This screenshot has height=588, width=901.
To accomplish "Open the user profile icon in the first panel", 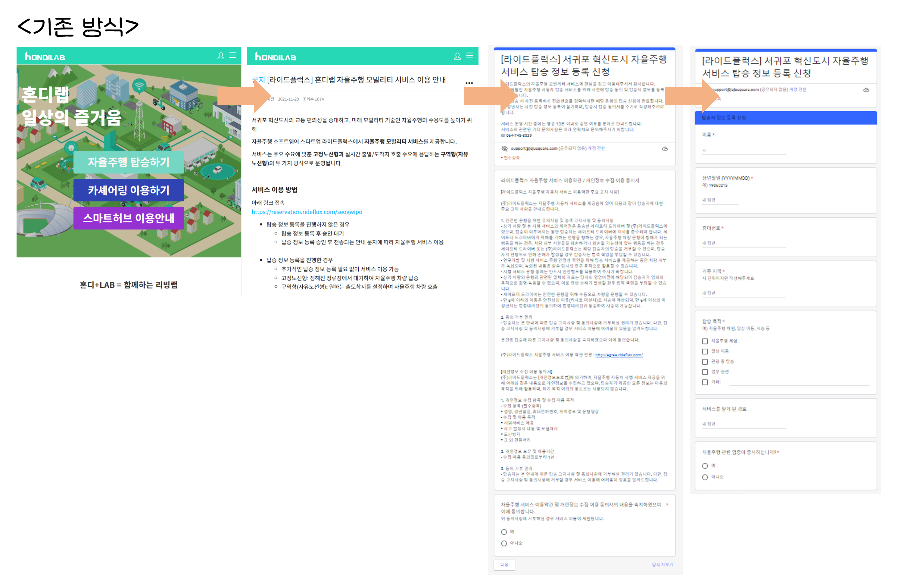I will (x=221, y=56).
